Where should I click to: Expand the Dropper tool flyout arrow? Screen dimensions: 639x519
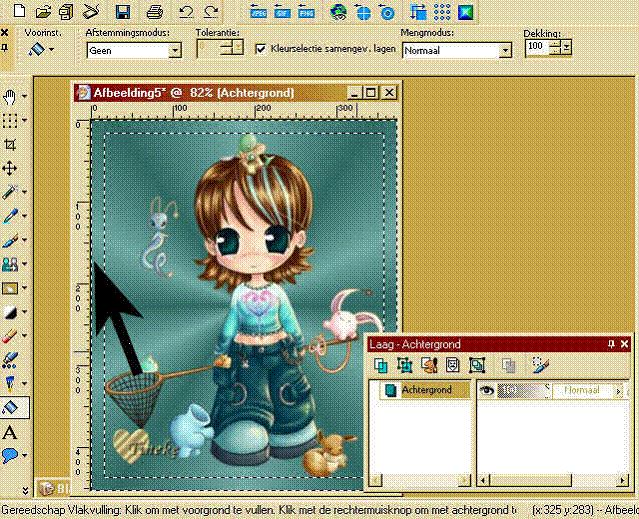(x=24, y=216)
